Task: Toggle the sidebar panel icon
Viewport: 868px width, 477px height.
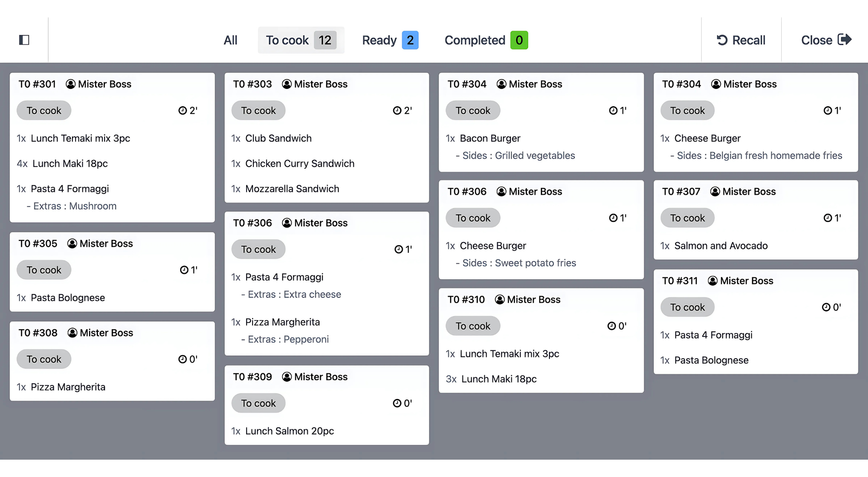Action: [x=24, y=40]
